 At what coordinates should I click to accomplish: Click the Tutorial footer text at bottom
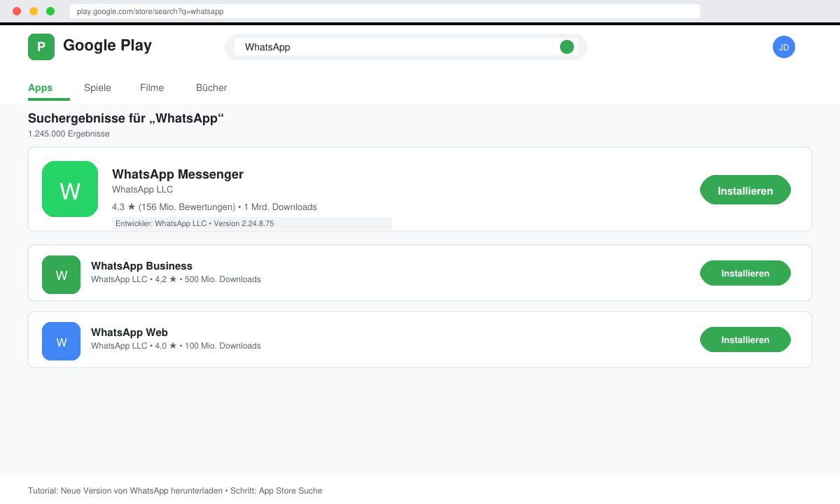point(175,491)
